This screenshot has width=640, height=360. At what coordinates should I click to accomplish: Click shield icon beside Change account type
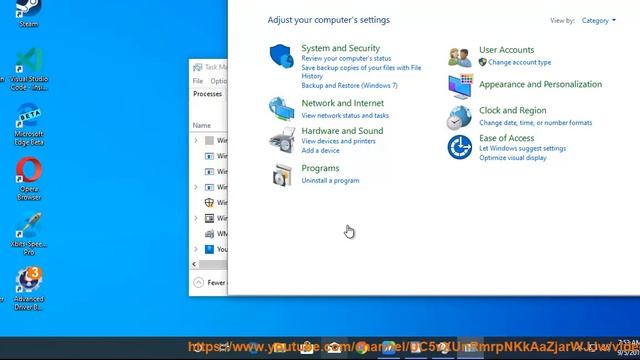pyautogui.click(x=482, y=62)
